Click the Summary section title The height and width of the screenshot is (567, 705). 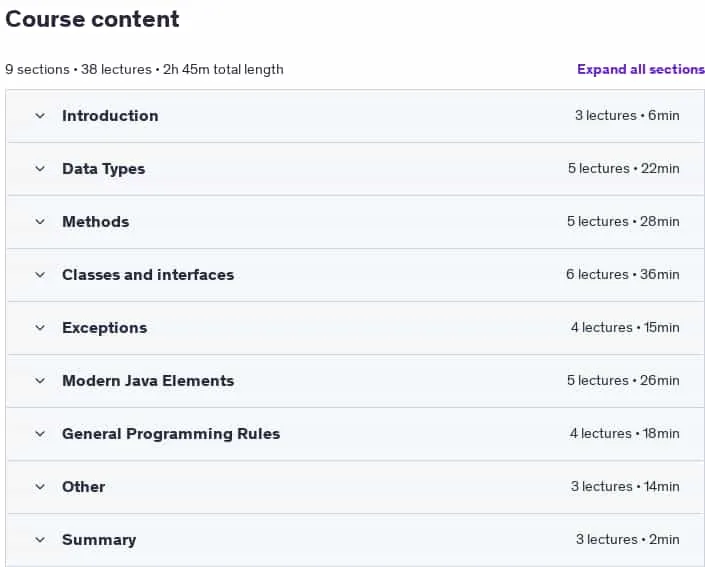click(99, 540)
